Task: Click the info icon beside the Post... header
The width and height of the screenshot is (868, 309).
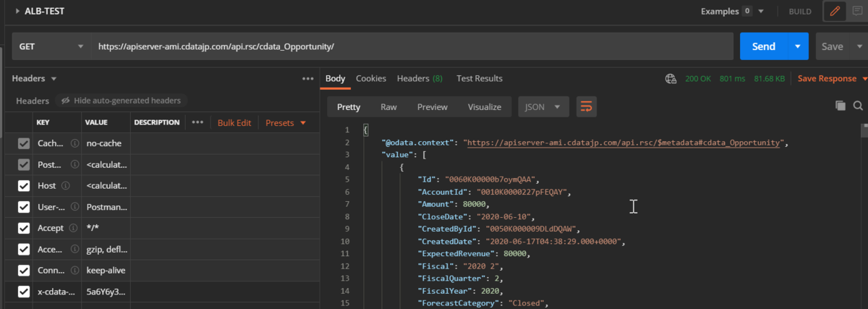Action: [75, 165]
